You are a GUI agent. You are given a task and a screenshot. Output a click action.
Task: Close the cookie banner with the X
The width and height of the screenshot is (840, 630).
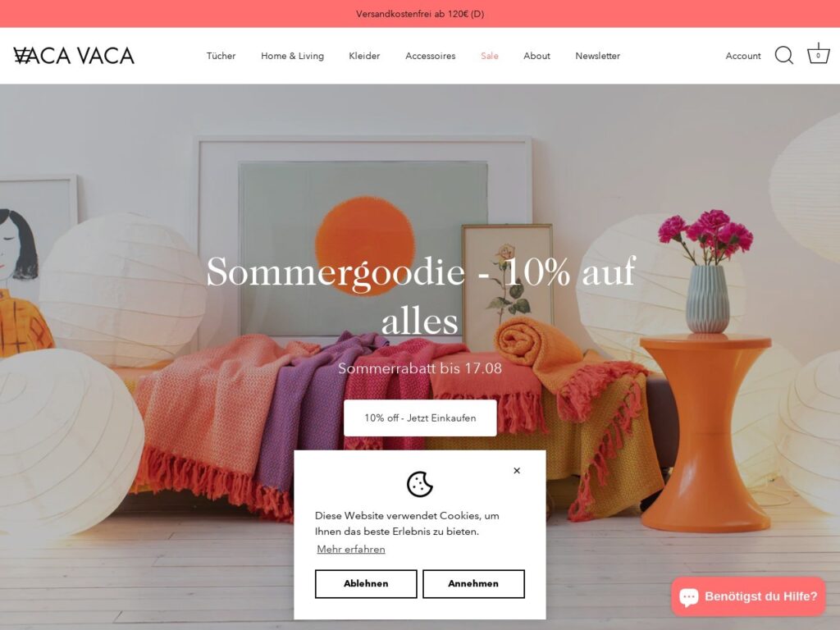[517, 470]
